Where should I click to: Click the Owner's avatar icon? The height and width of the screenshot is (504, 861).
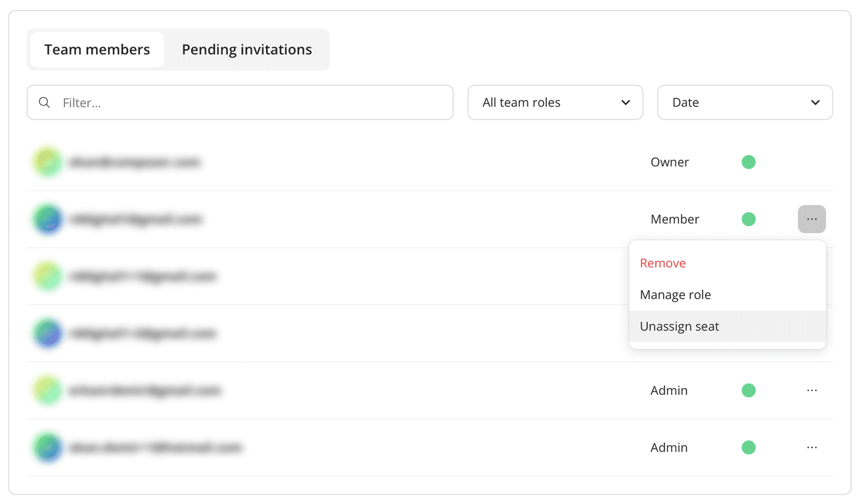(48, 162)
